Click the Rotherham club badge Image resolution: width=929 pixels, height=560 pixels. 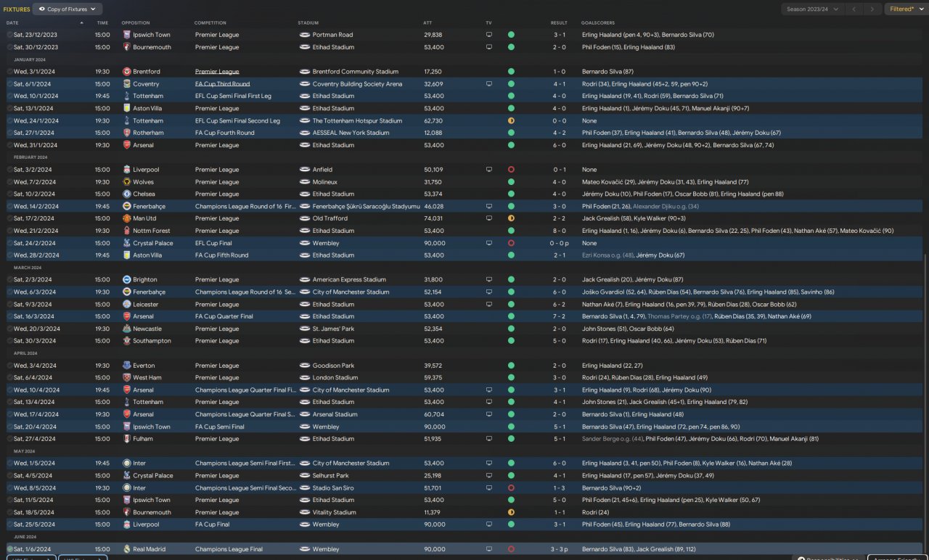point(127,133)
